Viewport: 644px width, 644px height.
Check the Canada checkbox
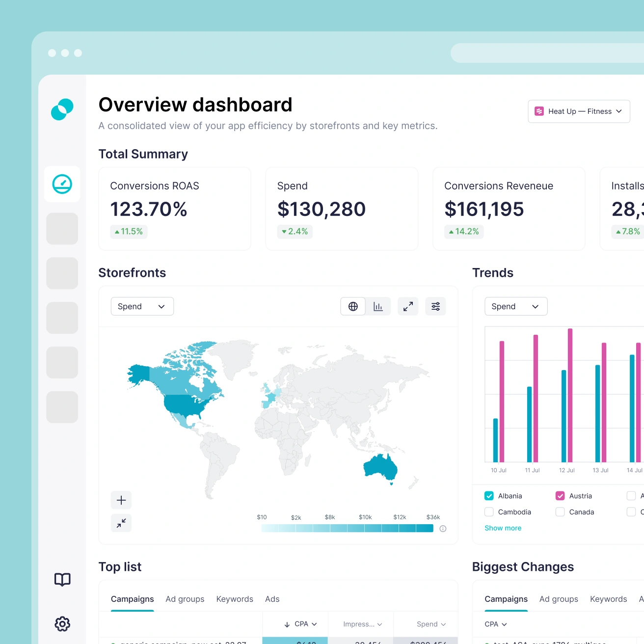[560, 512]
